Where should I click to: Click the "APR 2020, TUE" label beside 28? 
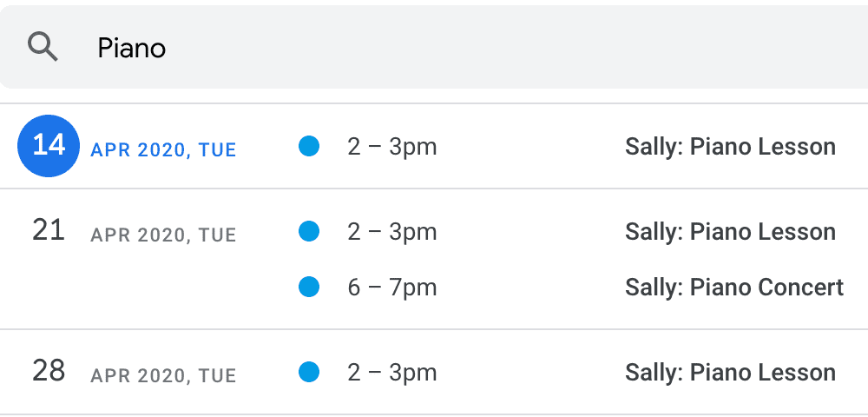pos(163,376)
